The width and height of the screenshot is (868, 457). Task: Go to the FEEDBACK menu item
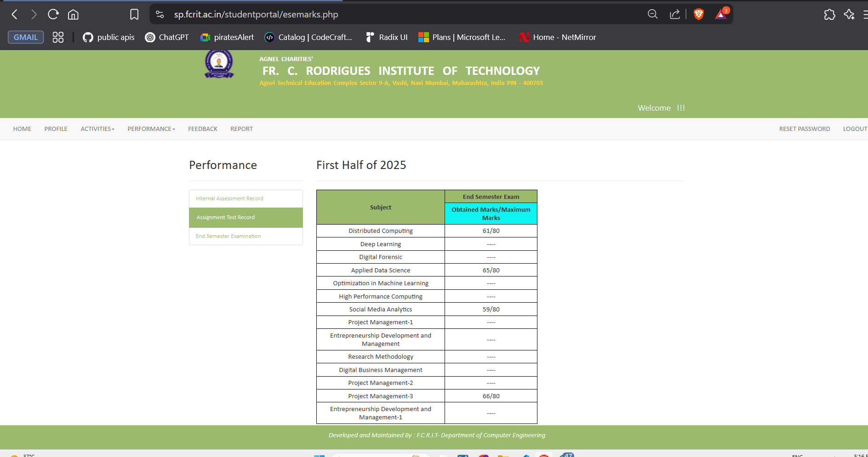[202, 129]
